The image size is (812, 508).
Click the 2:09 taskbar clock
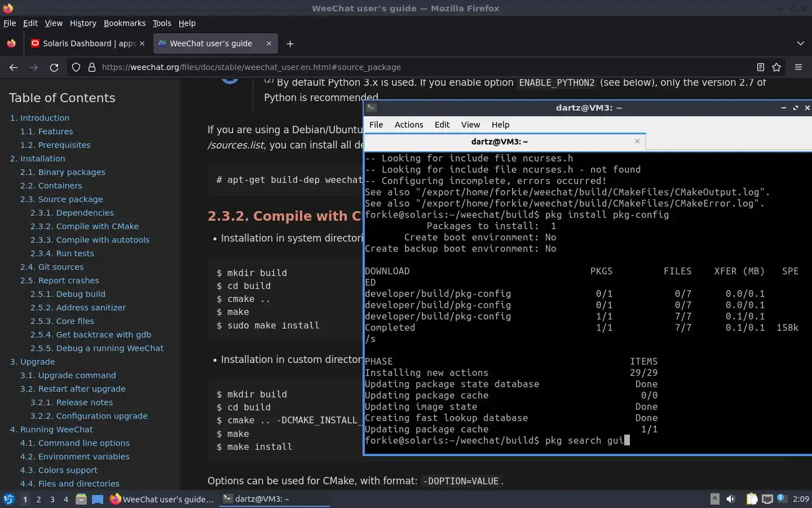pos(801,499)
